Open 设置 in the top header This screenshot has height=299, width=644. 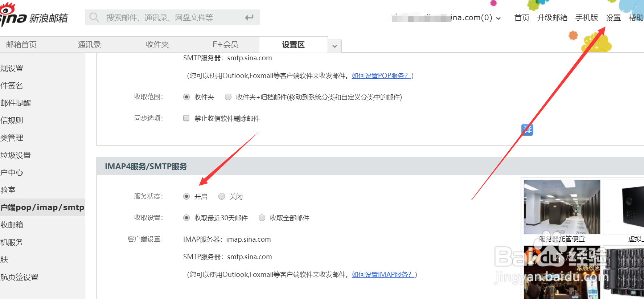point(613,17)
